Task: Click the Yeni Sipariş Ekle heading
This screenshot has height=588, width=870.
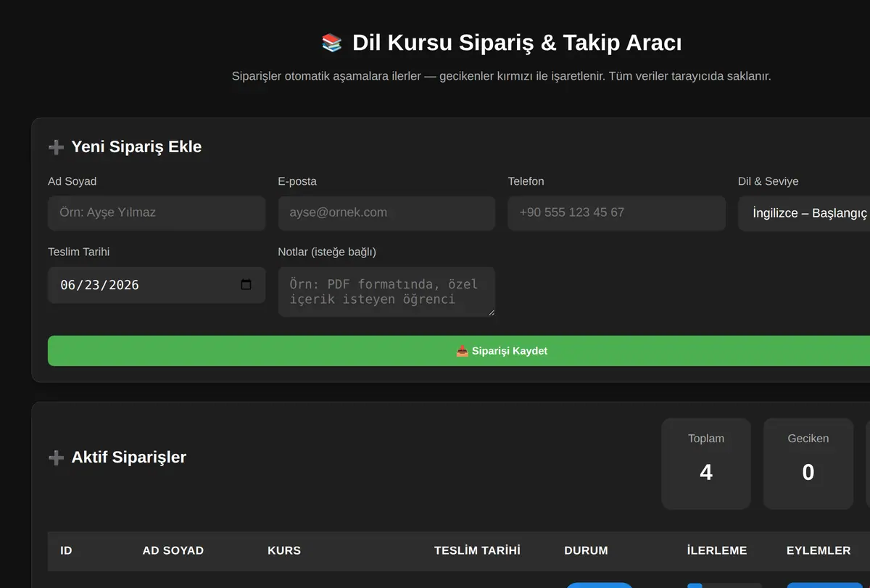Action: [x=136, y=147]
